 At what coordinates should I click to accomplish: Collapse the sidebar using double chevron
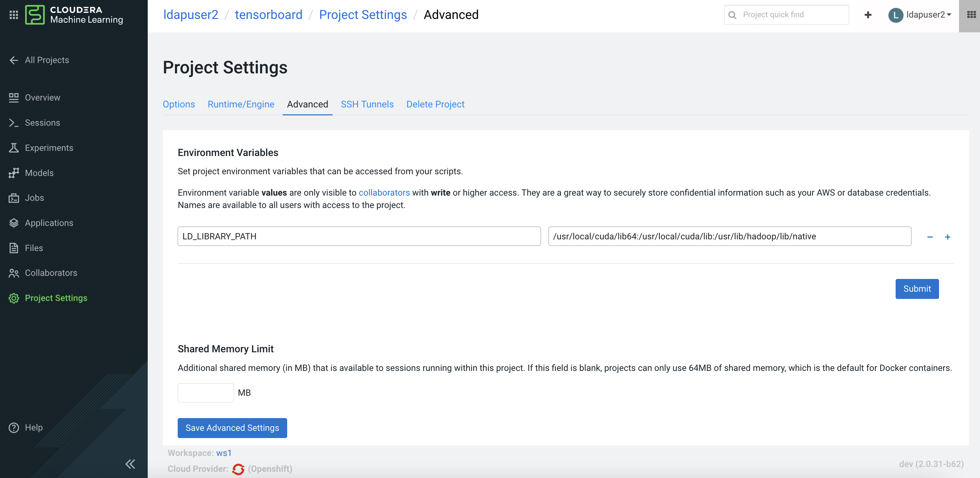(130, 464)
